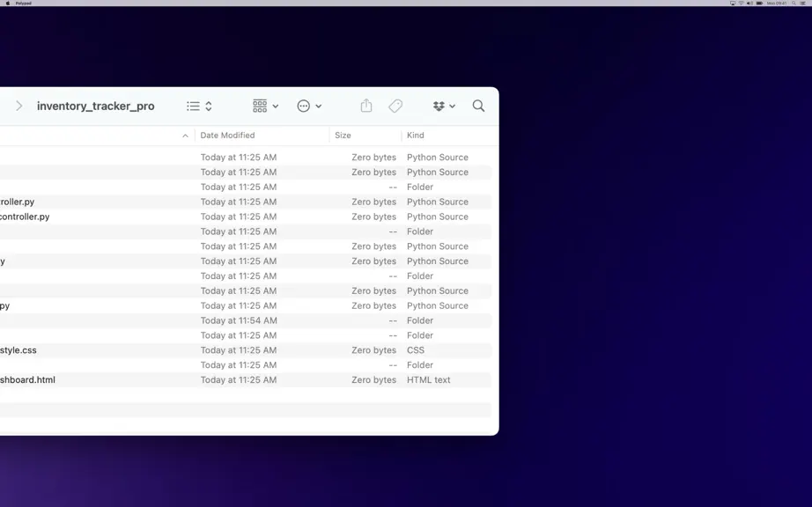Click the menu bar clock
The width and height of the screenshot is (812, 507).
(777, 4)
